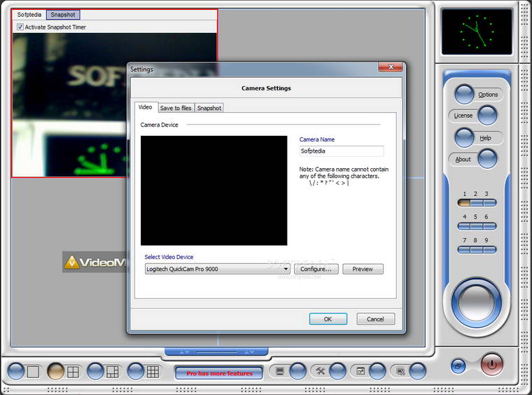Screen dimensions: 532x395
Task: Open the Select Video Device dropdown
Action: click(x=217, y=269)
